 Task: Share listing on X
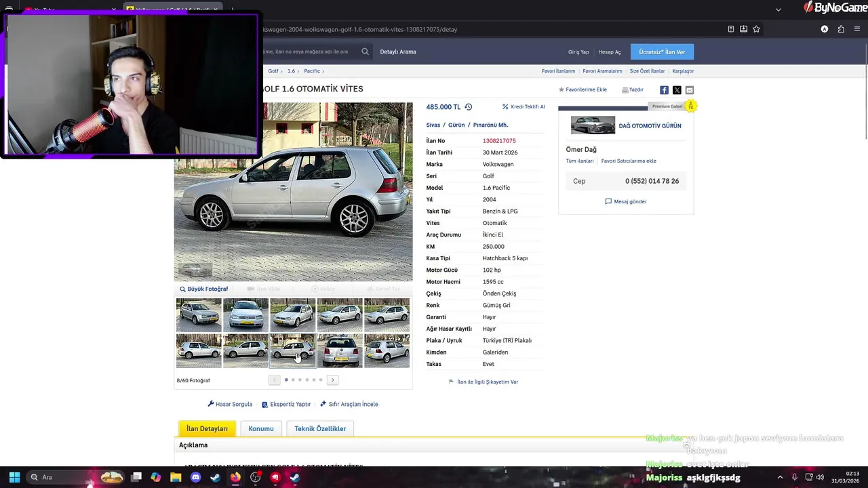point(677,90)
